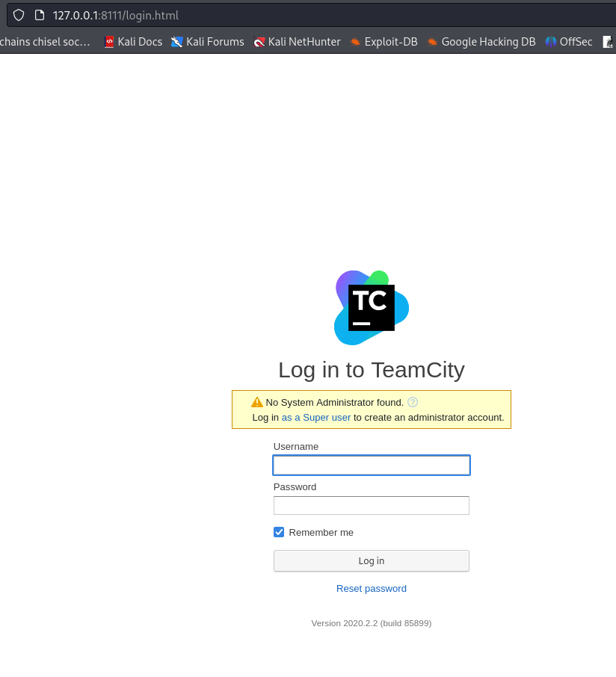The image size is (616, 677).
Task: Open the Kali Forums bookmark
Action: click(208, 42)
